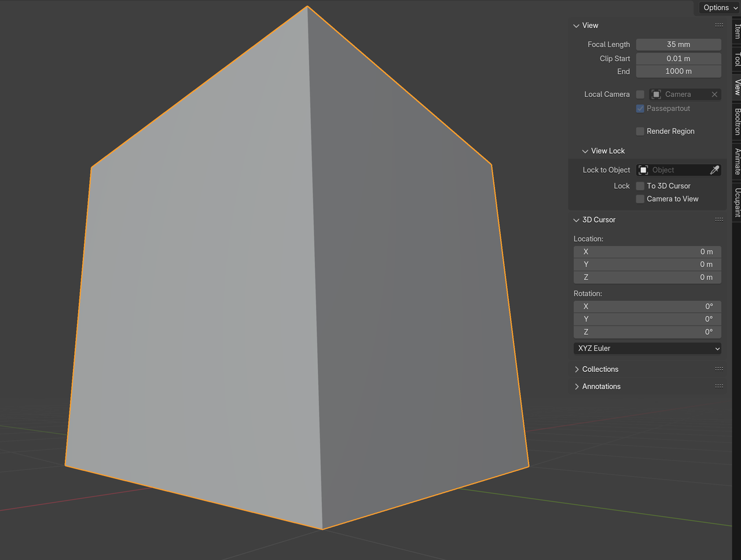
Task: Click the grip dots icon on View panel header
Action: click(719, 25)
